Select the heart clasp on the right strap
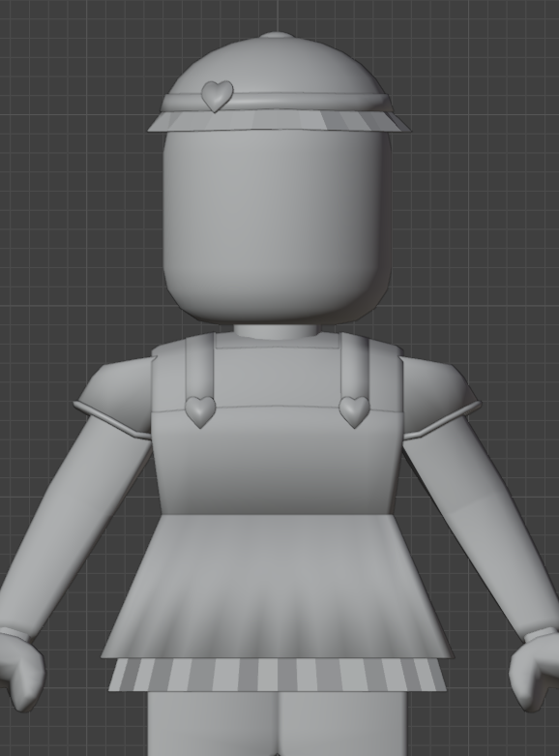 pyautogui.click(x=355, y=411)
